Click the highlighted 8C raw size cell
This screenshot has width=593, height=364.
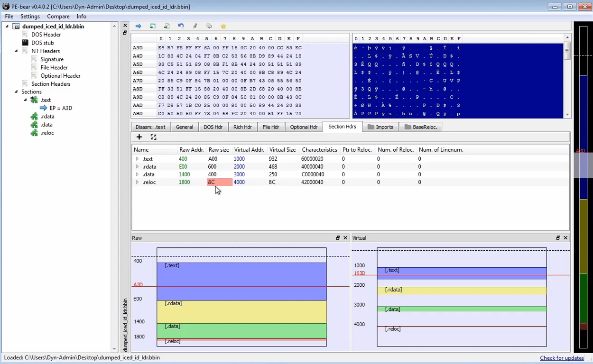(219, 182)
